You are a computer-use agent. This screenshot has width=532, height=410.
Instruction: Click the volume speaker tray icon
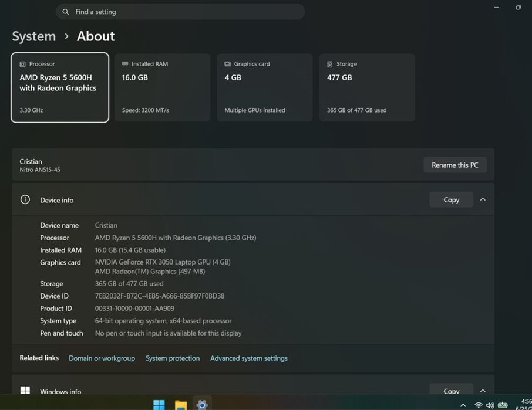(490, 405)
